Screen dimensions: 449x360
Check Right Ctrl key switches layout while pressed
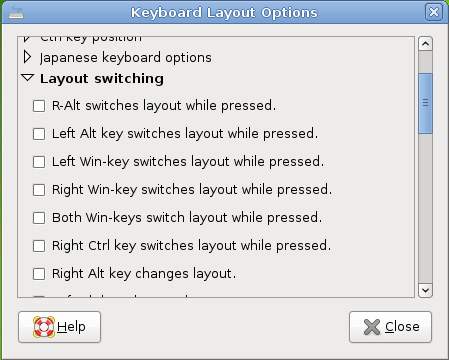(39, 246)
